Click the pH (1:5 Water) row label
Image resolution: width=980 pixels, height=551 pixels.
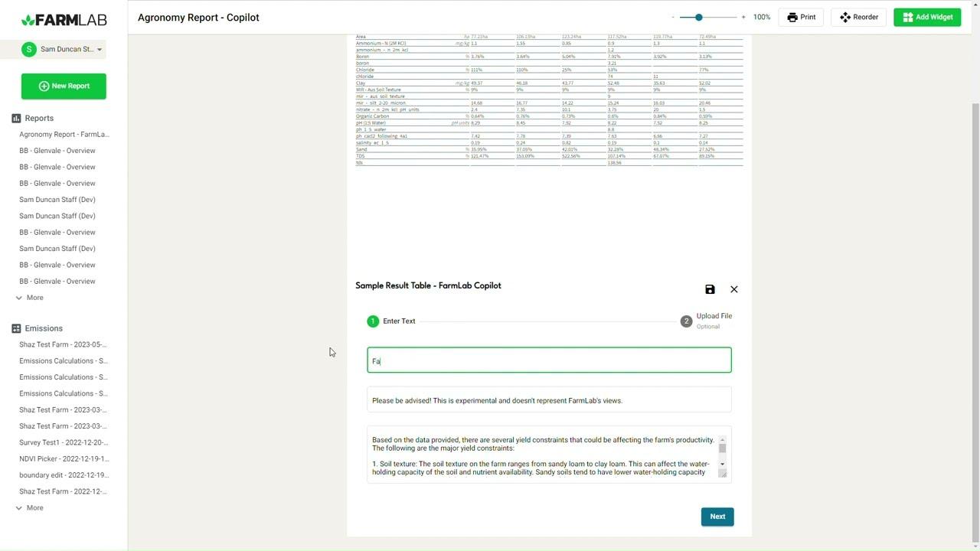[371, 123]
